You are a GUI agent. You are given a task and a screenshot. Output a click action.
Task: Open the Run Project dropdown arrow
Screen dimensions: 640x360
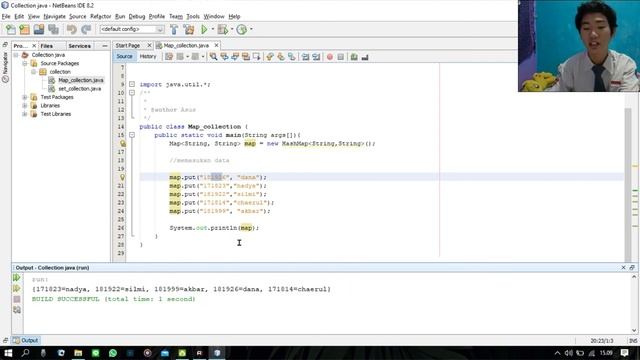[213, 29]
